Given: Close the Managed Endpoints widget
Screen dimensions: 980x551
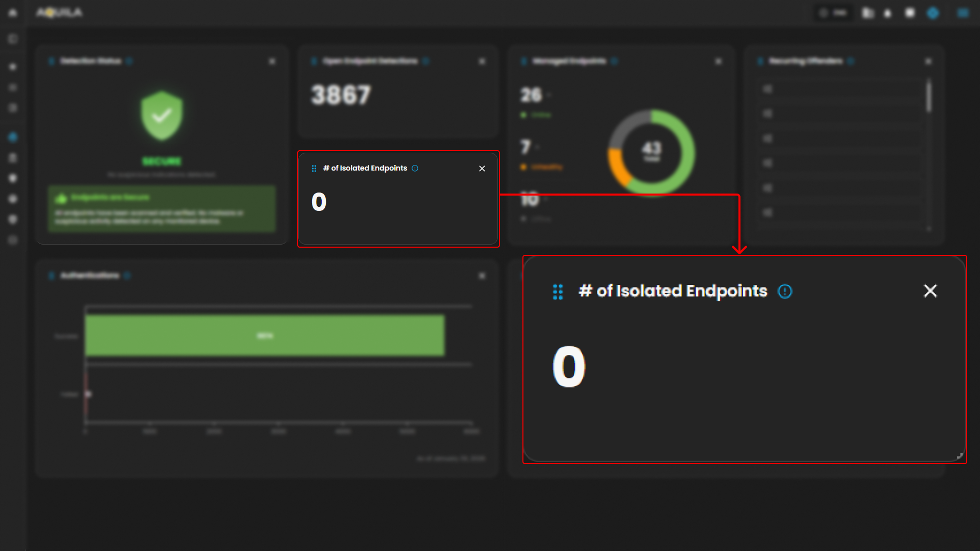Looking at the screenshot, I should click(x=719, y=61).
